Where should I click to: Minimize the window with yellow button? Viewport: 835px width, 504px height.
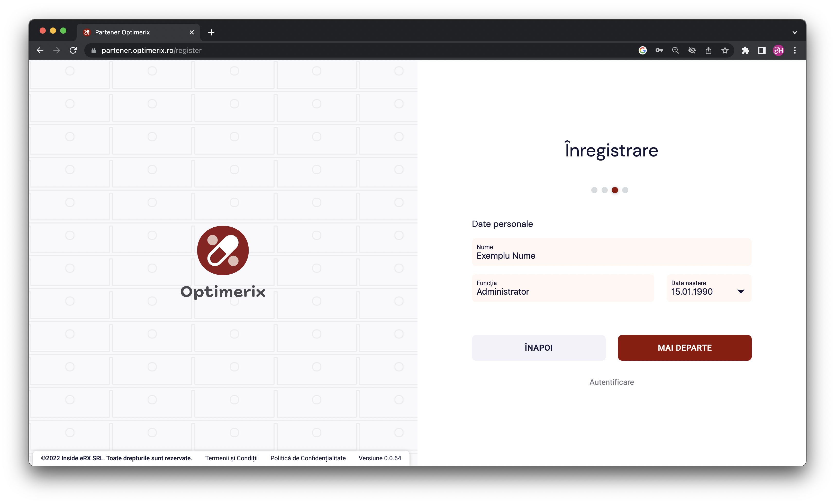tap(53, 31)
